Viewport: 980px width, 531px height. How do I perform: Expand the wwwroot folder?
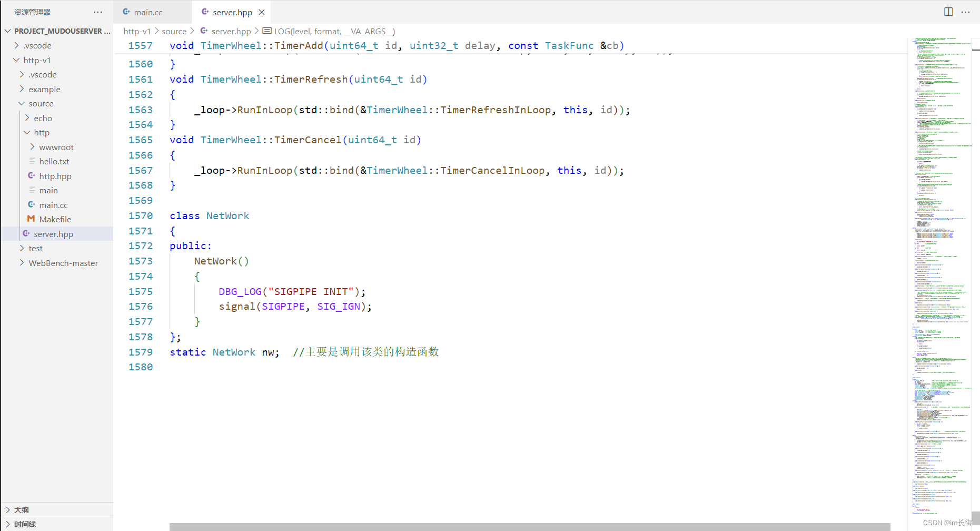[x=33, y=147]
